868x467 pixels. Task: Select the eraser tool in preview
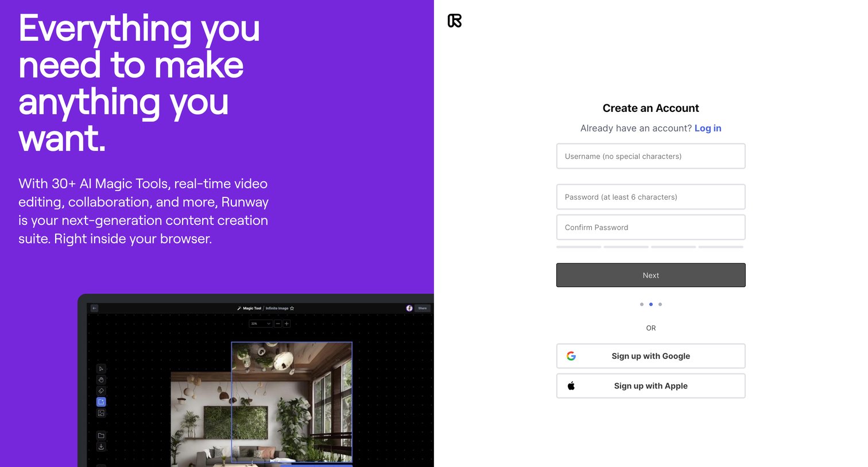point(101,391)
